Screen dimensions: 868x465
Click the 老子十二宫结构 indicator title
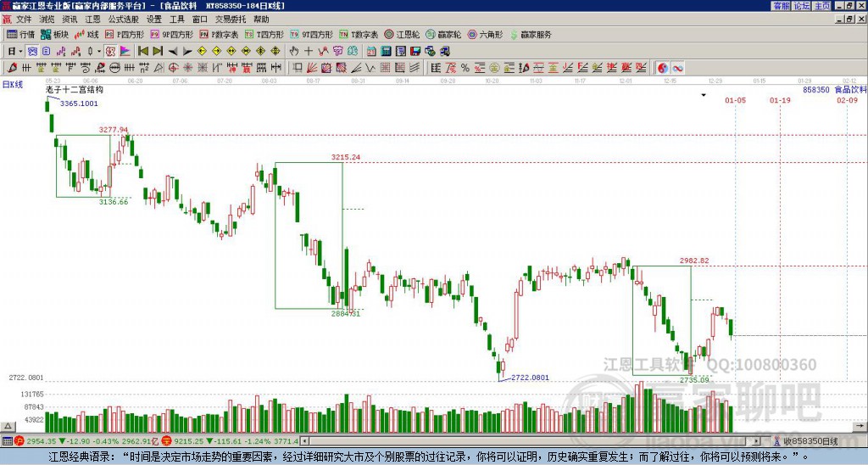[x=75, y=89]
